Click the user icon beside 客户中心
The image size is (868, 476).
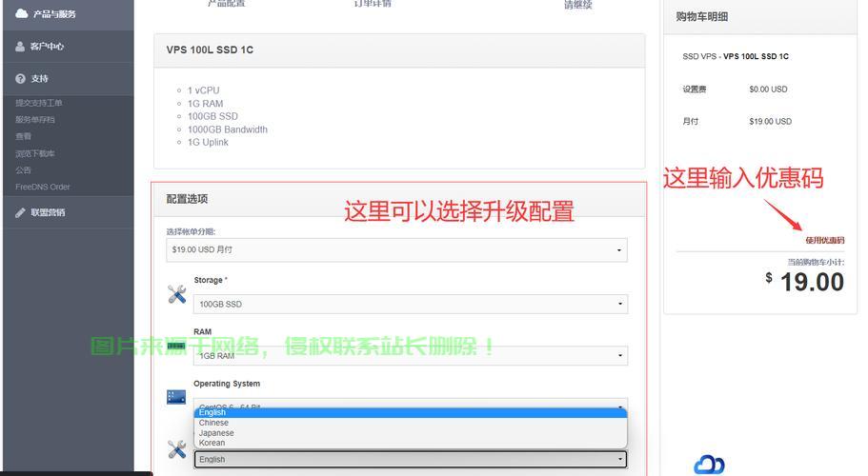[x=21, y=47]
